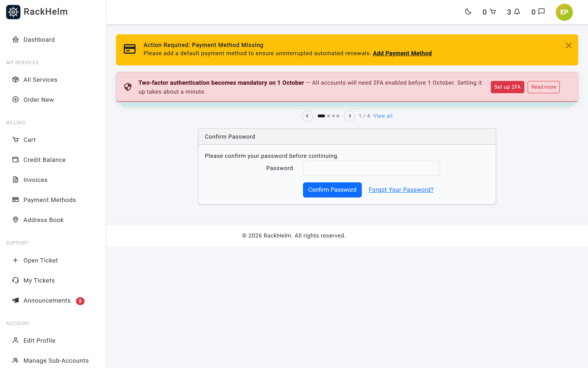The width and height of the screenshot is (588, 368).
Task: Click the Edit Profile person icon
Action: tap(16, 340)
